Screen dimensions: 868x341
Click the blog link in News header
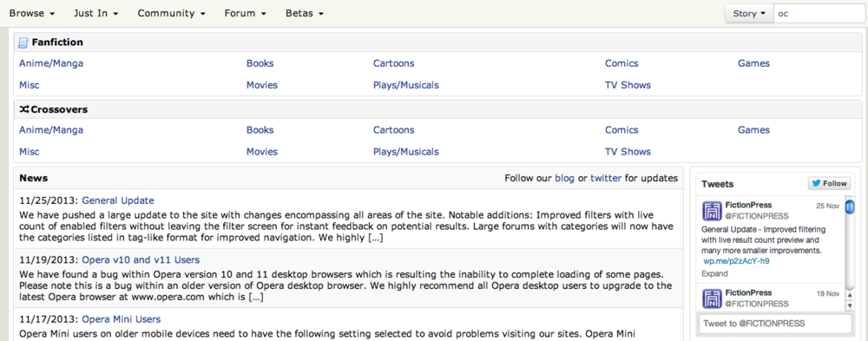[565, 178]
